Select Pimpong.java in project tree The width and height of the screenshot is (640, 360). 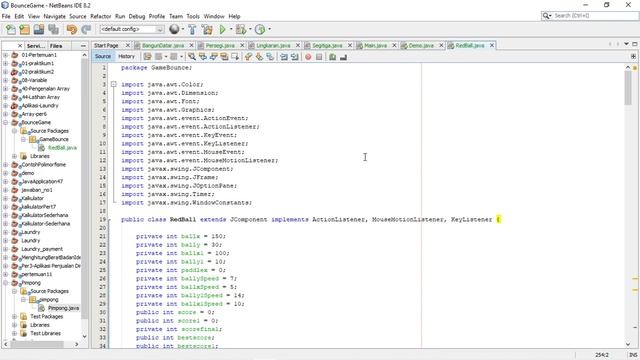coord(63,308)
